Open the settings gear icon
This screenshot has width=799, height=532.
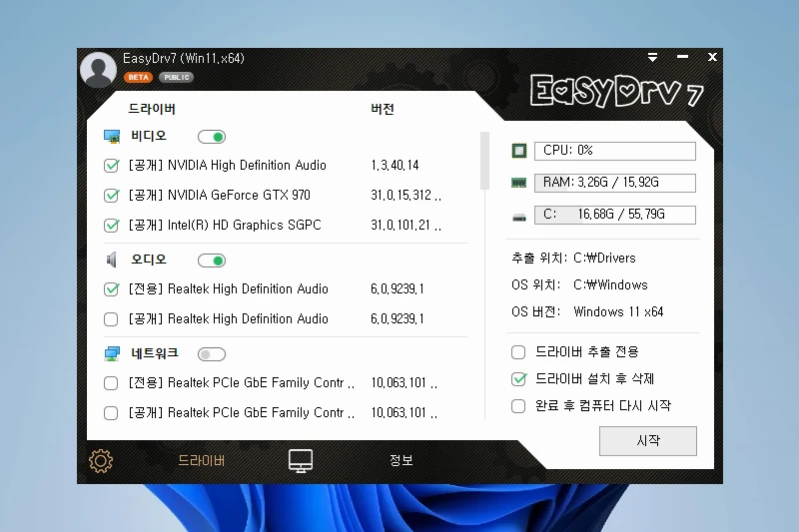[101, 461]
